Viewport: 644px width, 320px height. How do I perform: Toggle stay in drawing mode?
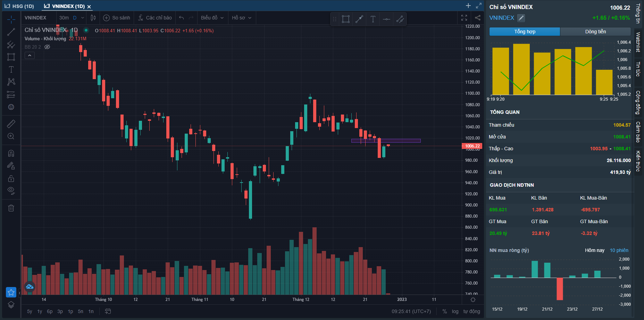click(11, 166)
